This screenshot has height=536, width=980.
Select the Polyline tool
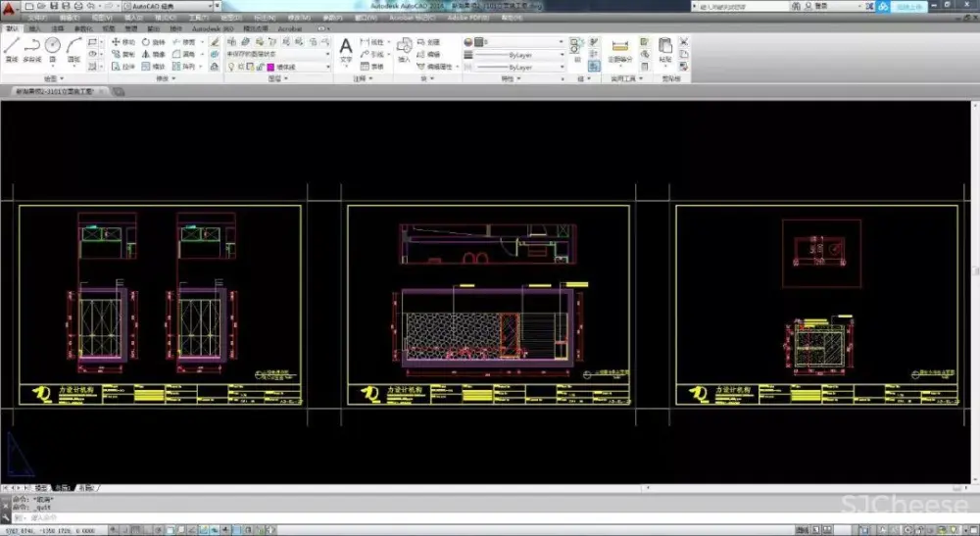coord(31,47)
